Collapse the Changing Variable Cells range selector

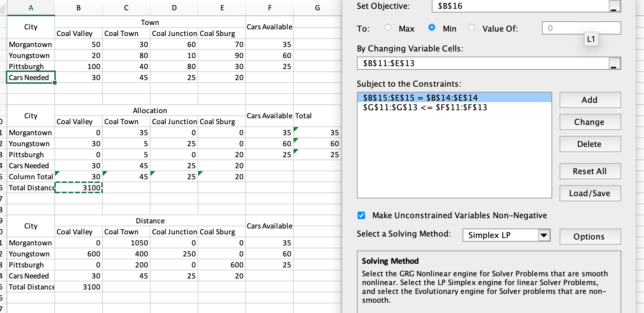[x=614, y=63]
